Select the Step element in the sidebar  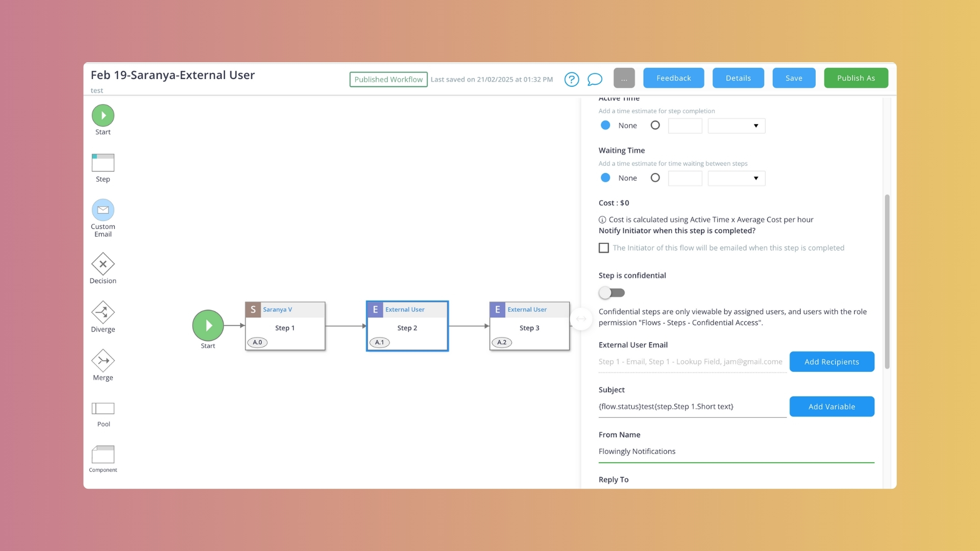(102, 163)
